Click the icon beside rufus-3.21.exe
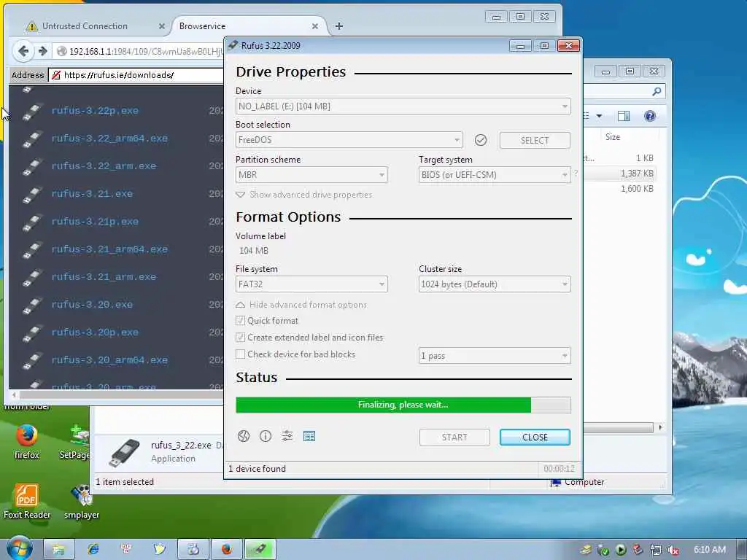Viewport: 747px width, 560px height. [32, 194]
